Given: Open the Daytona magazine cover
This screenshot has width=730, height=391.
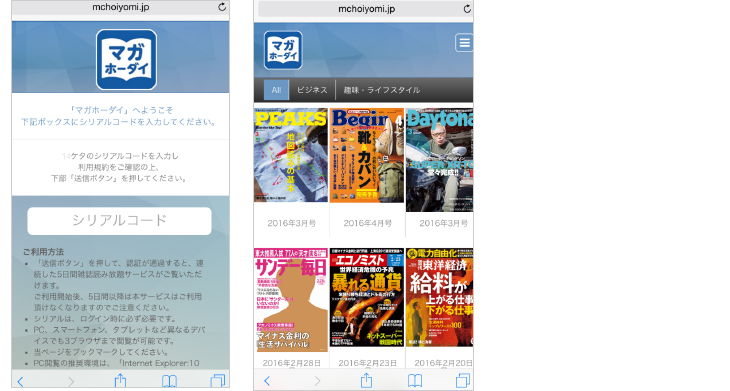Looking at the screenshot, I should 439,160.
